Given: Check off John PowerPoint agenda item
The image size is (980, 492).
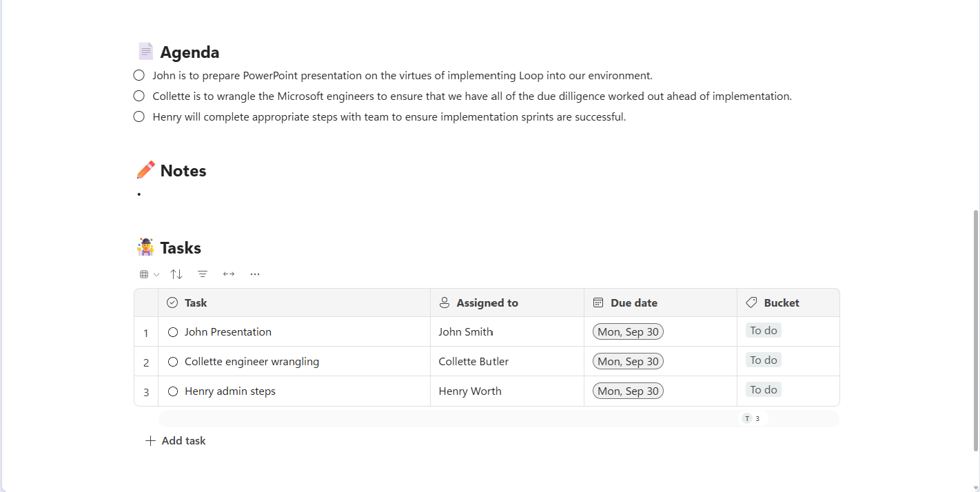Looking at the screenshot, I should coord(139,75).
